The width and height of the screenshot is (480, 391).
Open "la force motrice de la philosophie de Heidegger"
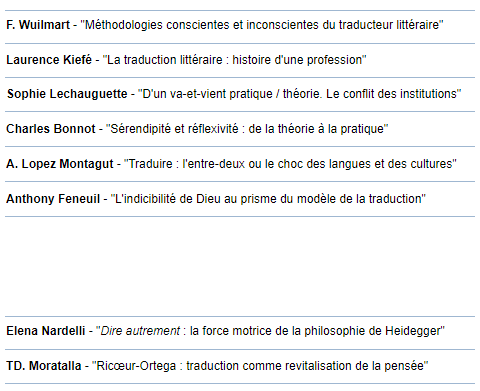point(315,331)
